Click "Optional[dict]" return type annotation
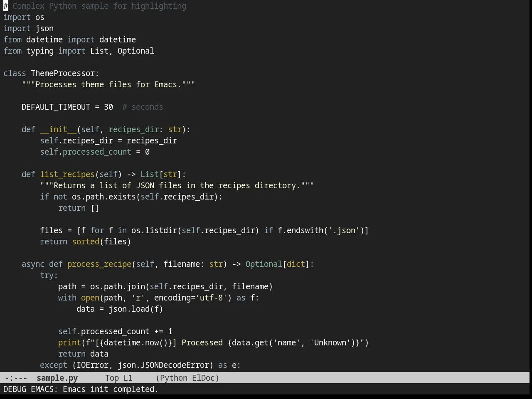 tap(278, 264)
